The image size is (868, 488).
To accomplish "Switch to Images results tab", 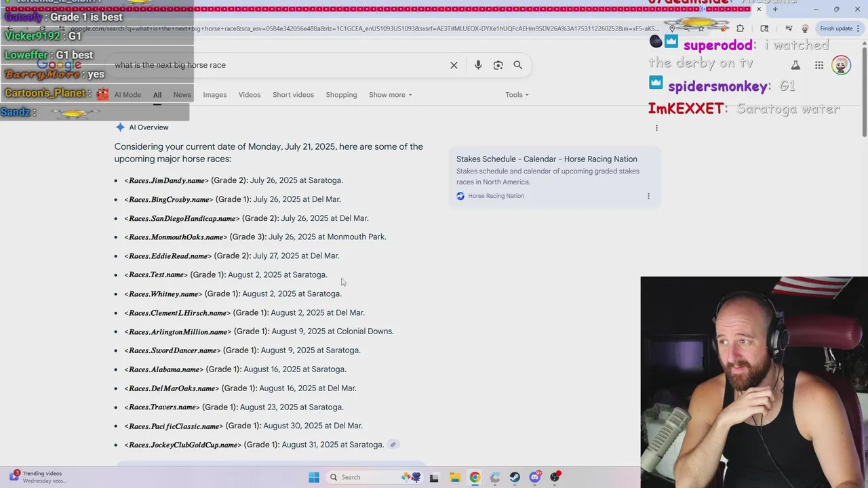I will pyautogui.click(x=215, y=95).
